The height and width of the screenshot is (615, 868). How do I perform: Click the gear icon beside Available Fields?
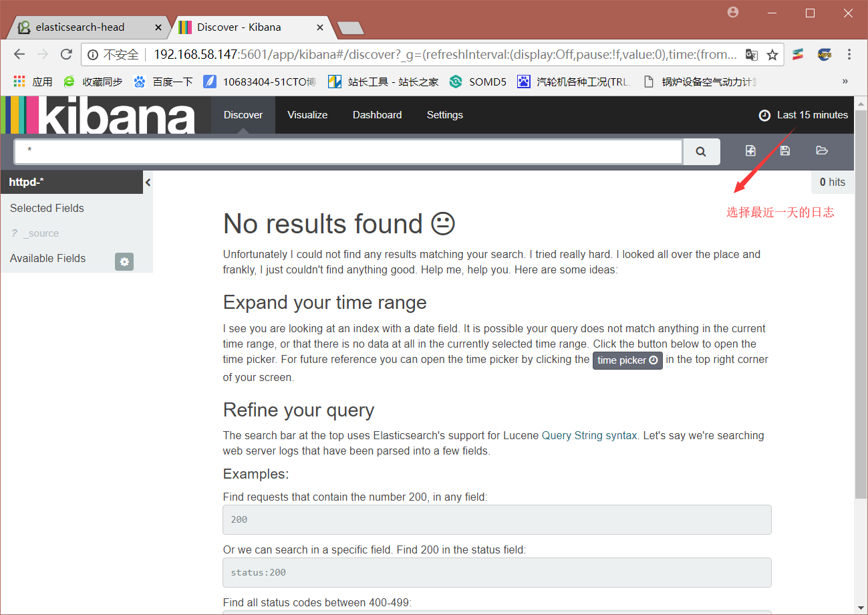pyautogui.click(x=124, y=261)
